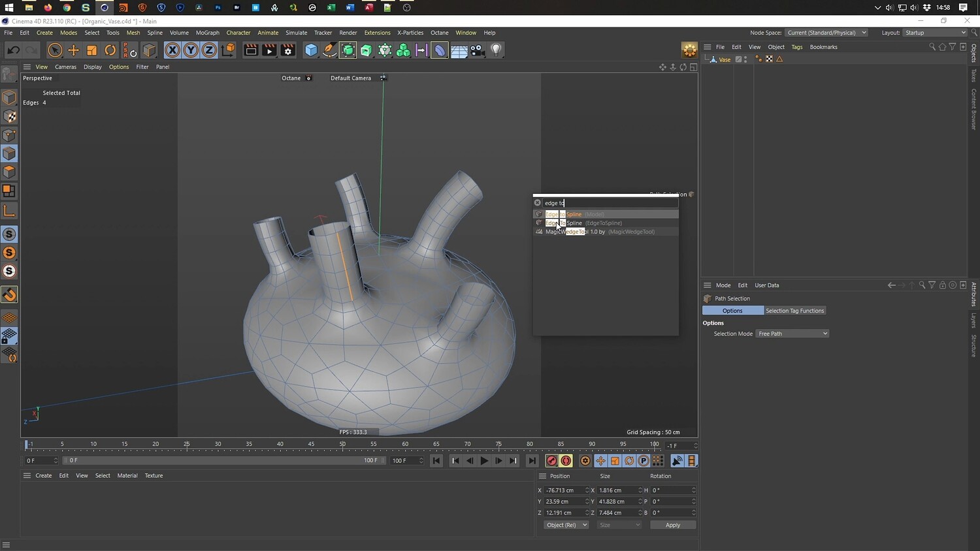The height and width of the screenshot is (551, 980).
Task: Switch to Selection Tag Functions tab
Action: point(794,311)
